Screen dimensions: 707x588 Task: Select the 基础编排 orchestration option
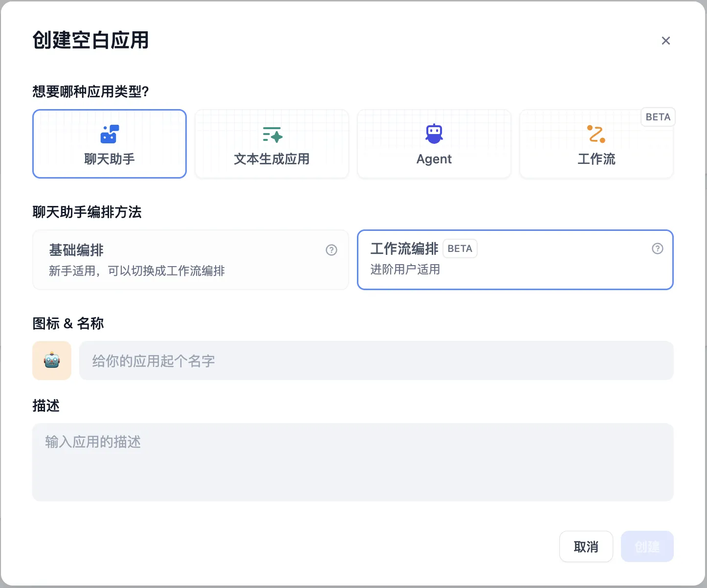click(x=190, y=260)
